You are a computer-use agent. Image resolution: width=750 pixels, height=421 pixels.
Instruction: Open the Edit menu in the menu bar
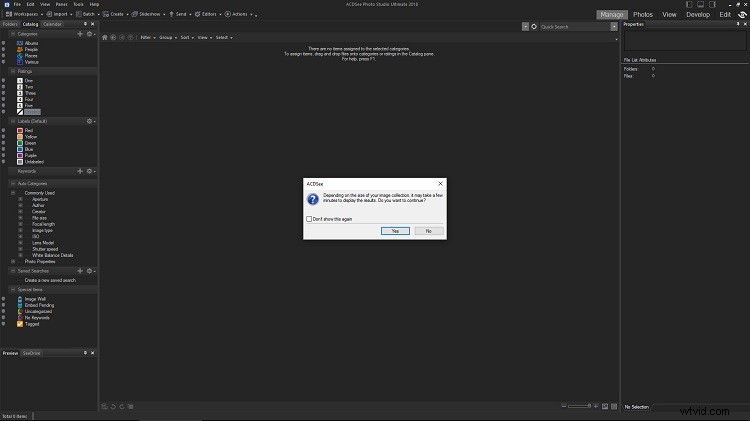click(x=31, y=4)
